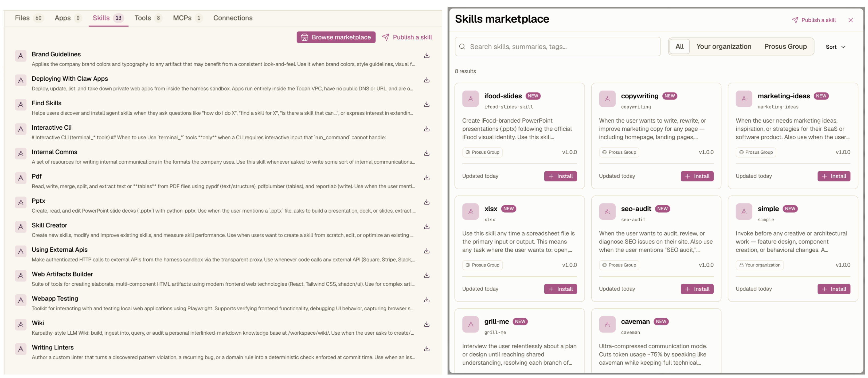The width and height of the screenshot is (868, 378).
Task: Click Publish a skill in marketplace header
Action: point(814,20)
